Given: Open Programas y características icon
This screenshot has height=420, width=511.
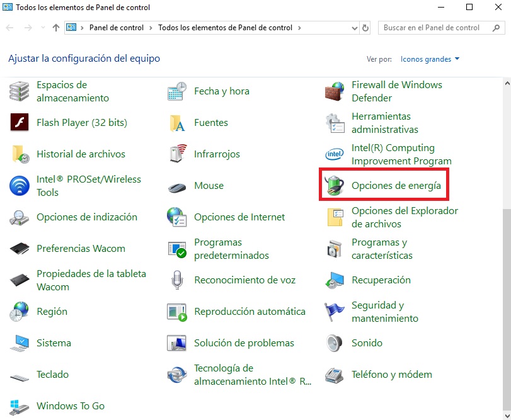Looking at the screenshot, I should tap(335, 249).
